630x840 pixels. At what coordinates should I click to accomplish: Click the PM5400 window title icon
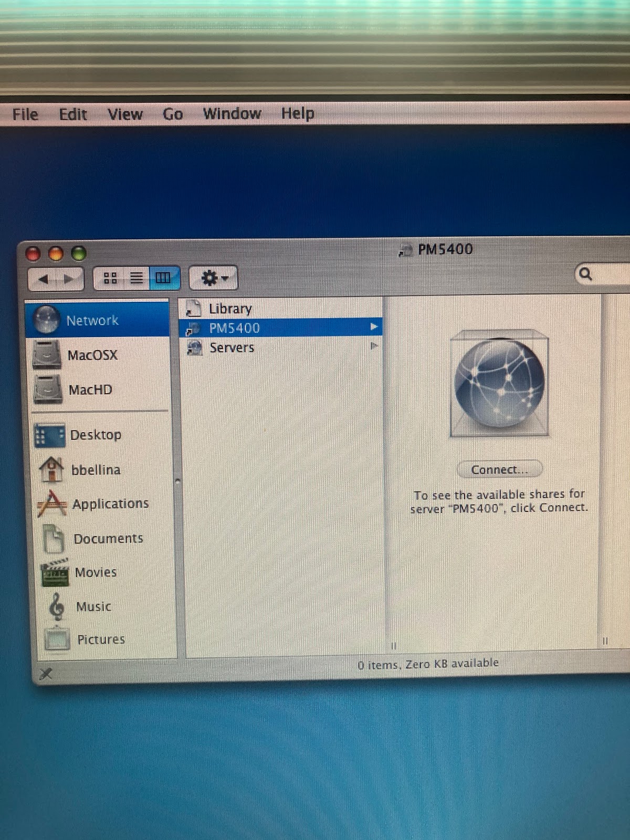405,250
